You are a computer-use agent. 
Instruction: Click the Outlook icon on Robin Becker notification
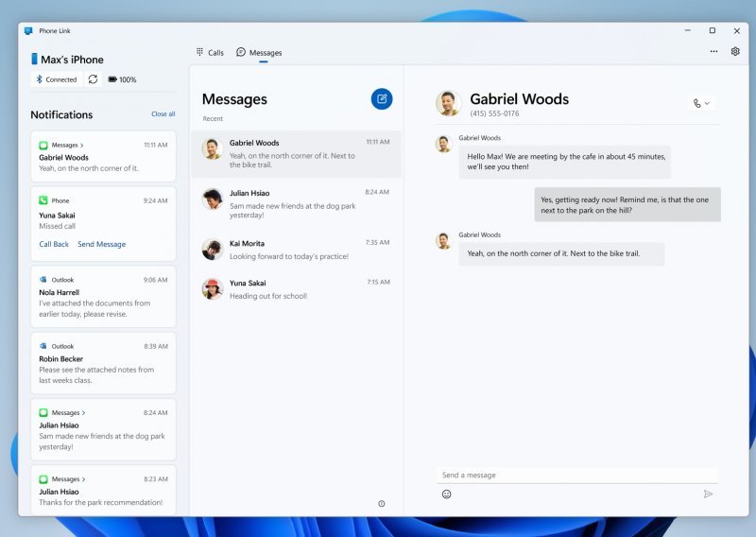43,346
